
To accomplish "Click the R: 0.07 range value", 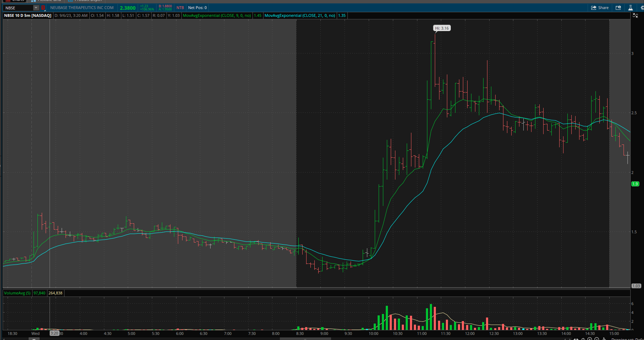I will [159, 15].
